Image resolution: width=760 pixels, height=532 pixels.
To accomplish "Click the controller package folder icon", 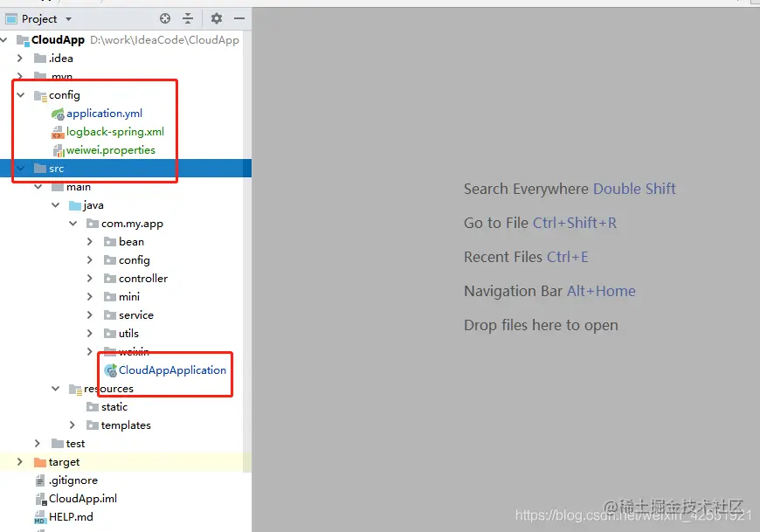I will [110, 279].
